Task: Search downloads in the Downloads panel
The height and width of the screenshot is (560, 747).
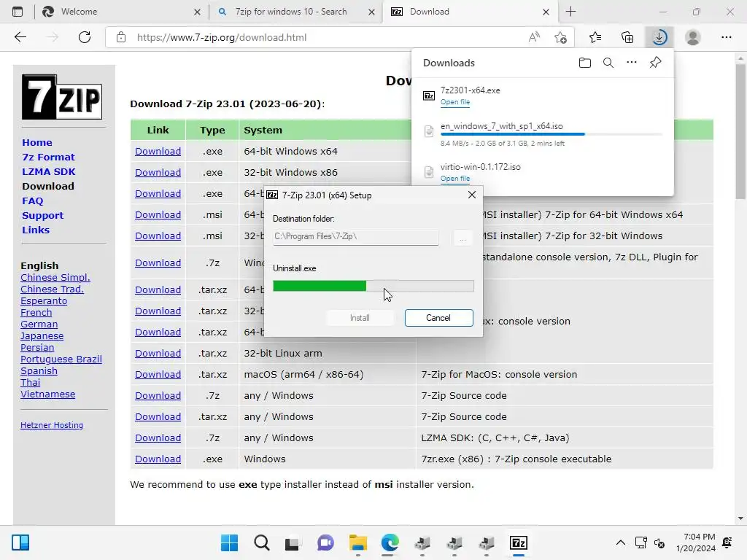Action: 608,63
